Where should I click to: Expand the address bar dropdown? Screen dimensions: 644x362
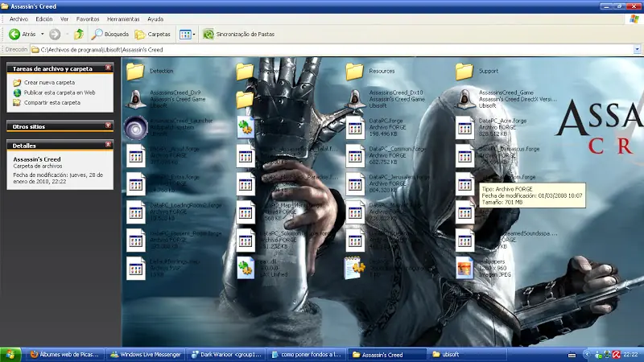pos(637,49)
